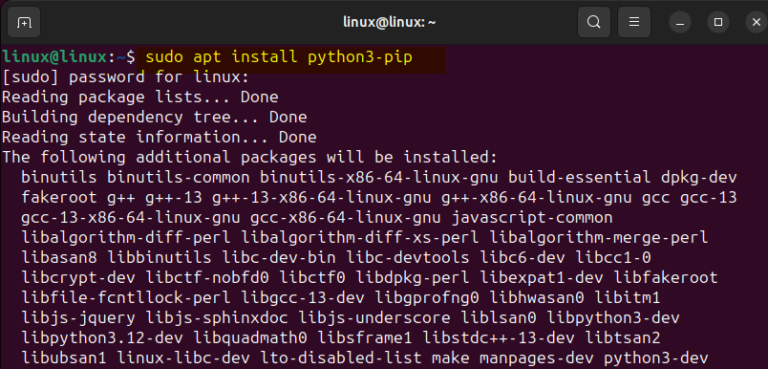Click the linux@linux prompt text
The width and height of the screenshot is (768, 369).
pyautogui.click(x=54, y=57)
